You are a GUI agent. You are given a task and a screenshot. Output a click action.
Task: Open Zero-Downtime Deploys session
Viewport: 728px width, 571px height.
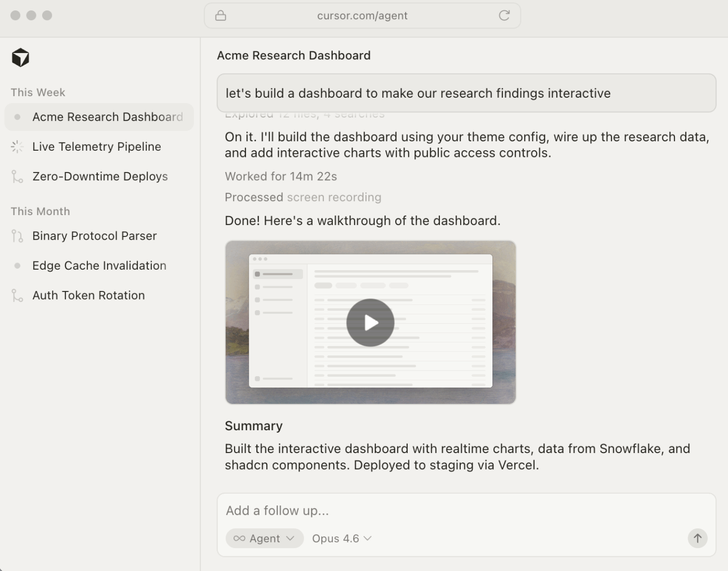click(x=100, y=177)
